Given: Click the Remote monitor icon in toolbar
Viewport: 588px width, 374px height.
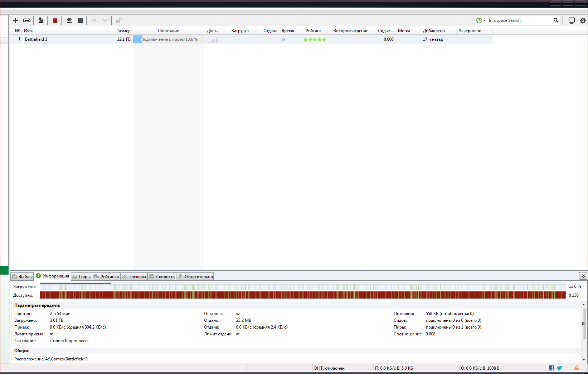Looking at the screenshot, I should pyautogui.click(x=572, y=20).
